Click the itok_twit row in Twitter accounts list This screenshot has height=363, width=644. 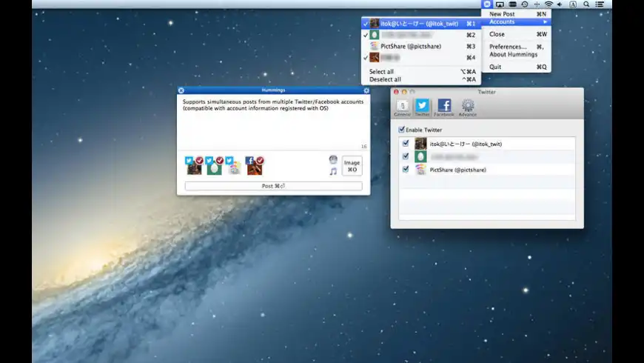tap(487, 144)
